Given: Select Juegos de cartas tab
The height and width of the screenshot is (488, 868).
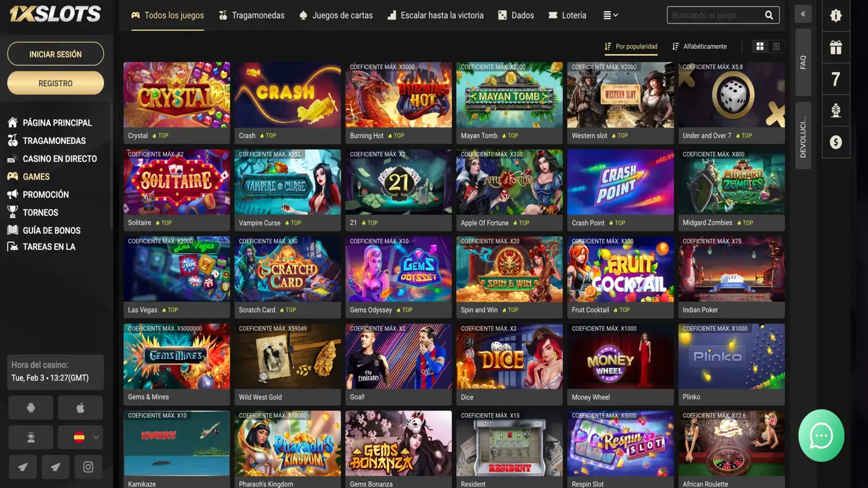Looking at the screenshot, I should (x=336, y=15).
